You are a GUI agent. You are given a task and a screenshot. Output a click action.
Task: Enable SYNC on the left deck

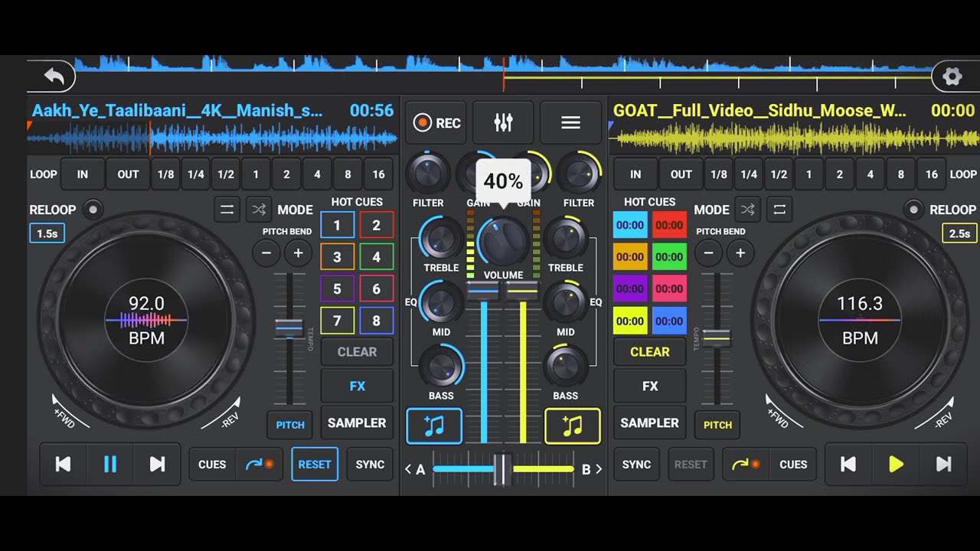click(x=370, y=464)
